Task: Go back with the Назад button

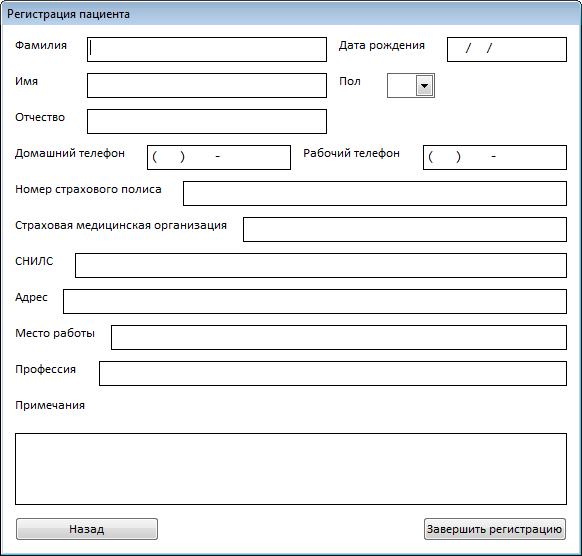Action: coord(87,529)
